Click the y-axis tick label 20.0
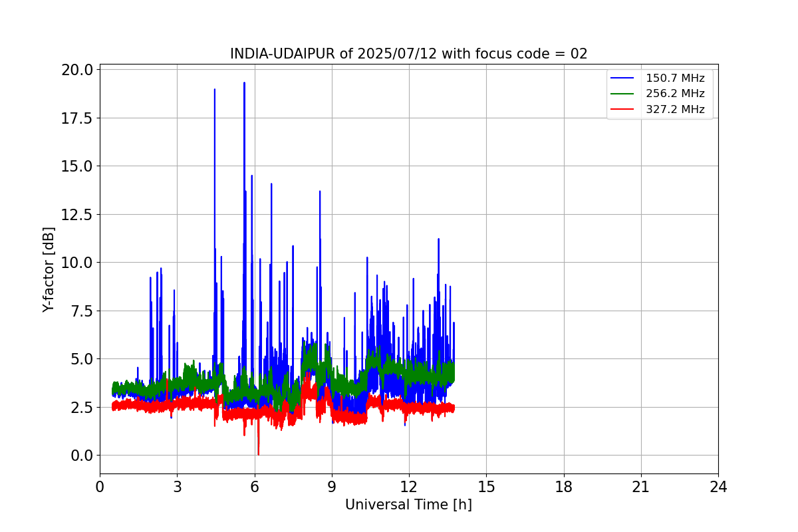This screenshot has height=532, width=798. (x=78, y=70)
